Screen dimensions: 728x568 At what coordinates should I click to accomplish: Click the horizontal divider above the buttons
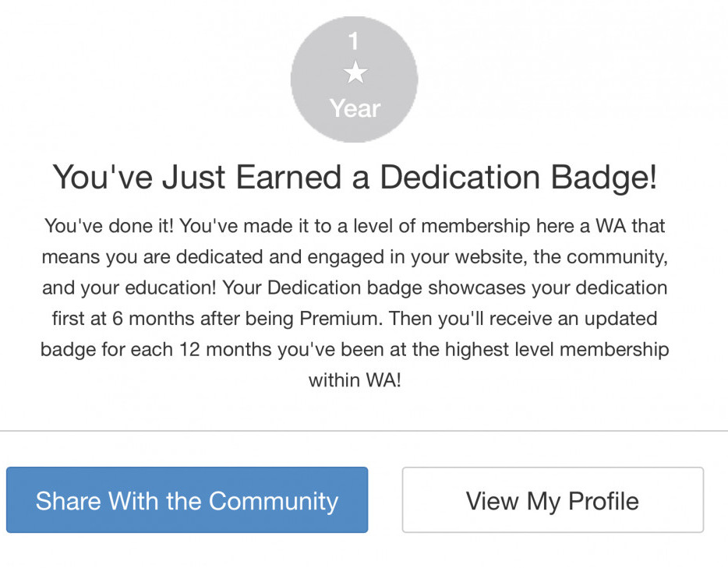[364, 431]
